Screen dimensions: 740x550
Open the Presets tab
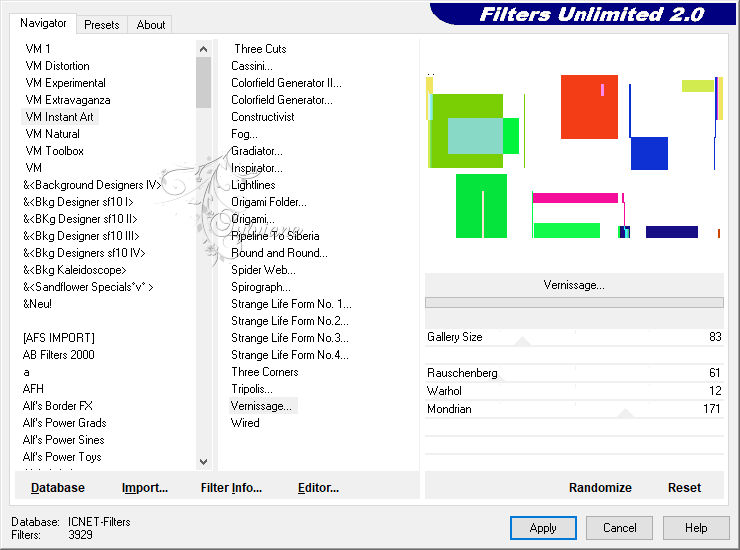click(x=101, y=25)
